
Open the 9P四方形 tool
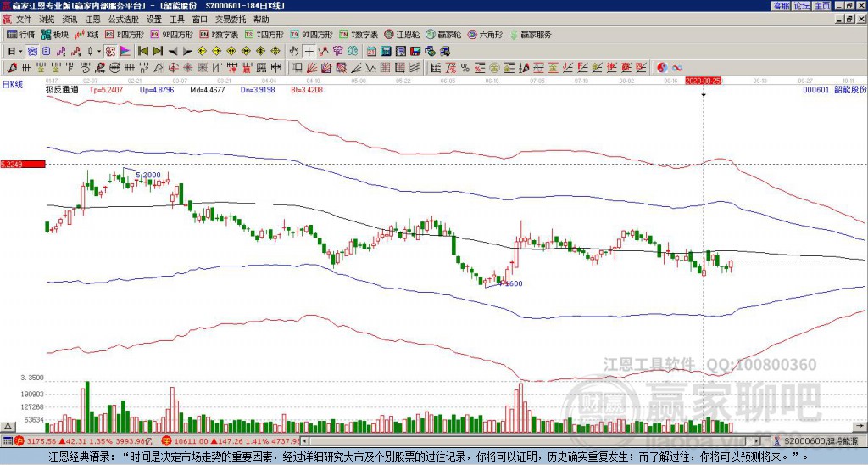click(x=172, y=34)
